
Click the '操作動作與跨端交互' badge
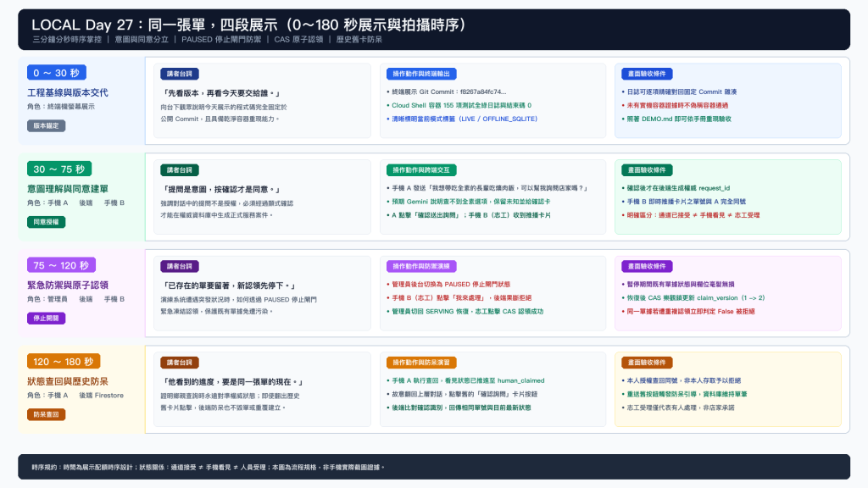(421, 169)
